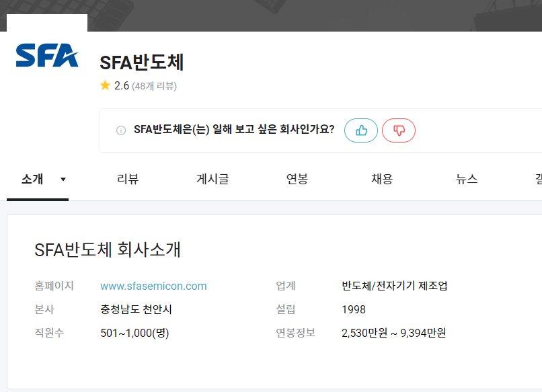Switch to the 리뷰 tab
The height and width of the screenshot is (392, 542).
pos(128,179)
